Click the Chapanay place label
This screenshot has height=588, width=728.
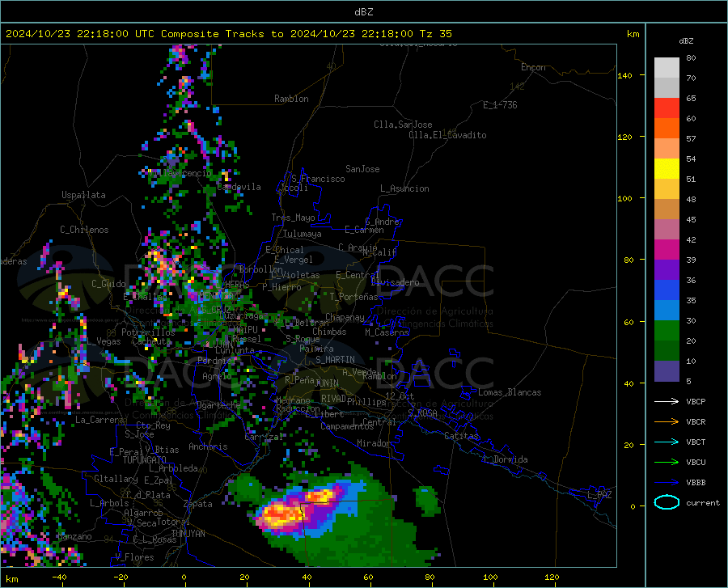point(345,317)
